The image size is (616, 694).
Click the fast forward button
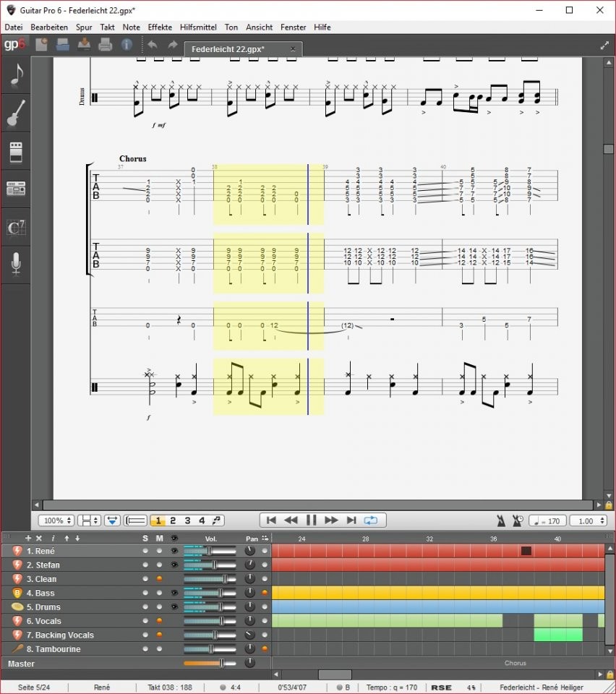[331, 520]
